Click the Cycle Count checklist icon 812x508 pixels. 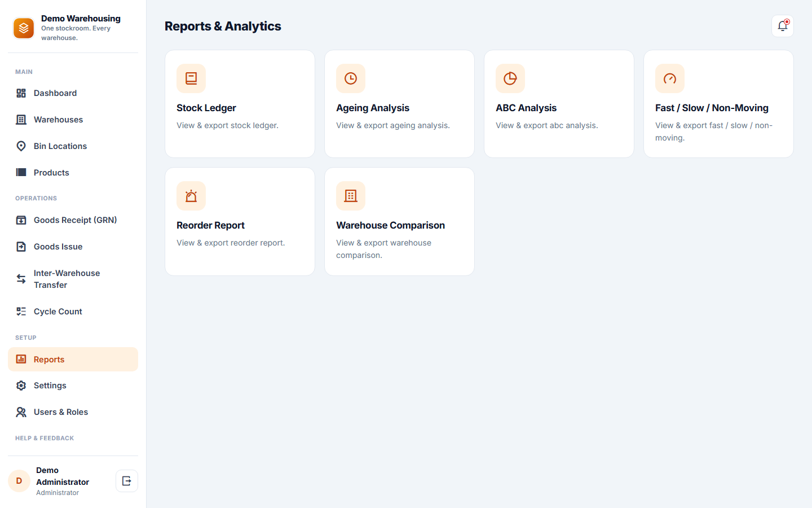[x=21, y=312]
